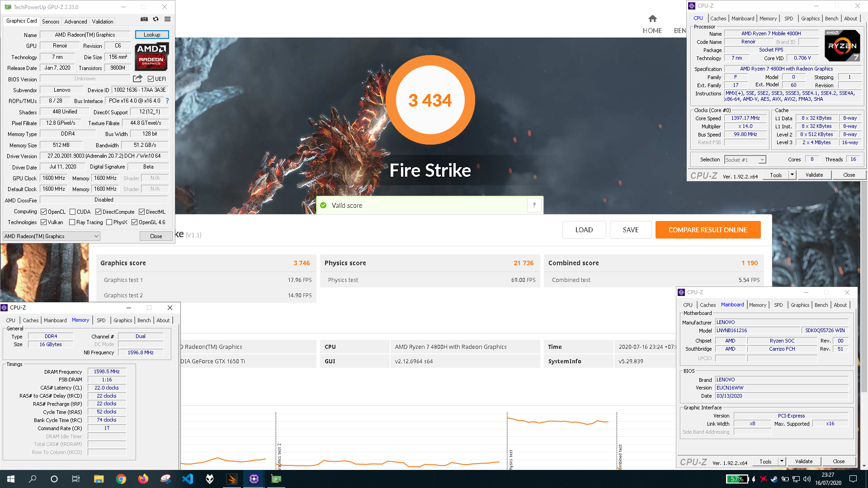Open Windows Search from taskbar

pyautogui.click(x=33, y=479)
